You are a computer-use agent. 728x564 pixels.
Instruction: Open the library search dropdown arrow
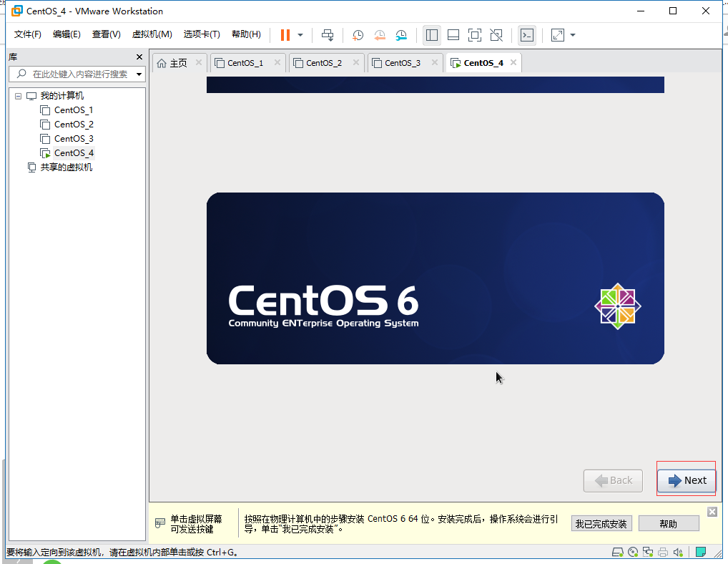[139, 74]
